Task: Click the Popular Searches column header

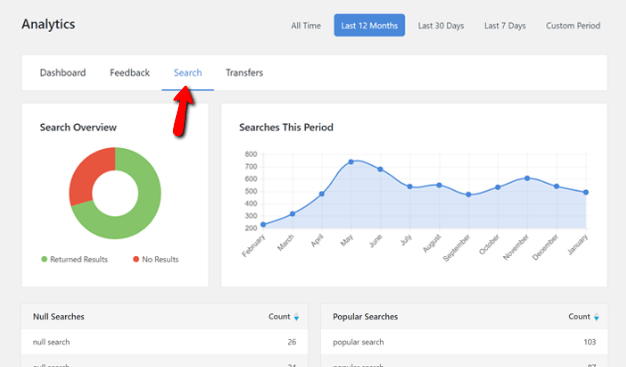Action: tap(365, 317)
